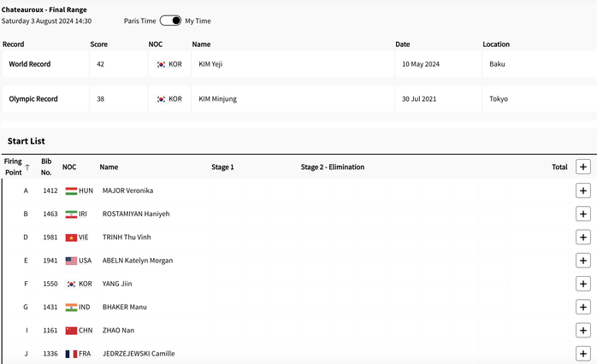Click Korea flag in World Record row
The width and height of the screenshot is (597, 364).
tap(162, 64)
